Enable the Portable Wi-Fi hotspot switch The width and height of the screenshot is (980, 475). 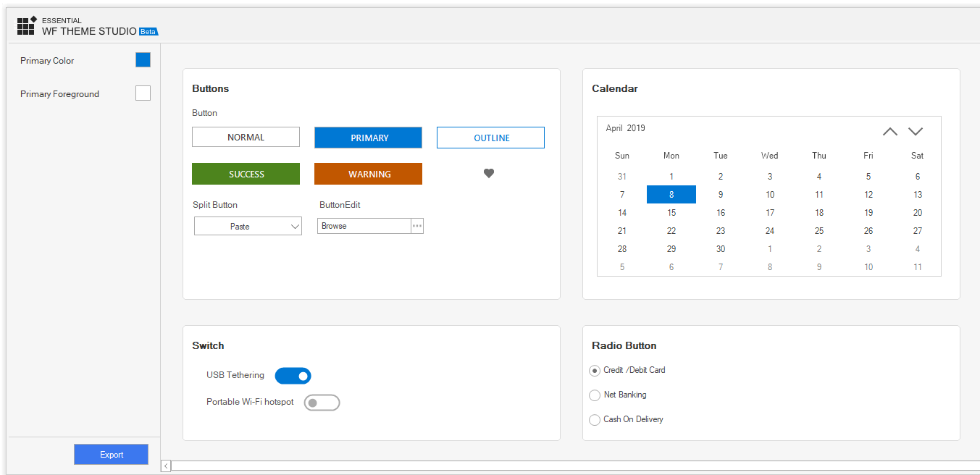point(322,403)
